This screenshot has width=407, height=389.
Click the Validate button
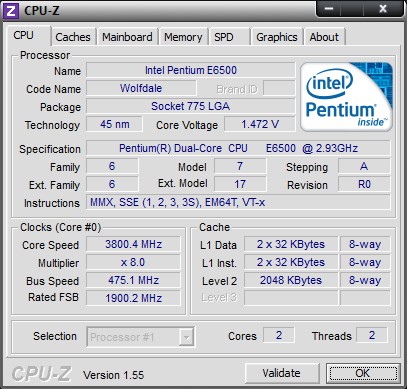281,373
